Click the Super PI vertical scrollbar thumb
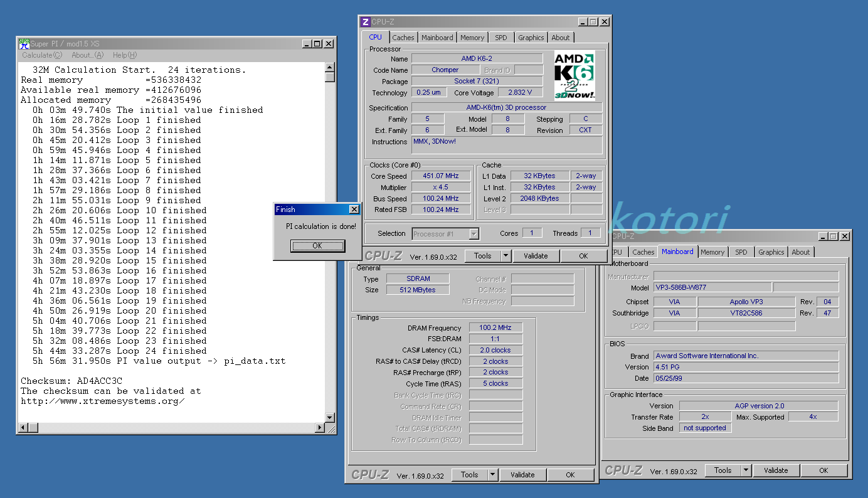Image resolution: width=868 pixels, height=498 pixels. point(330,77)
